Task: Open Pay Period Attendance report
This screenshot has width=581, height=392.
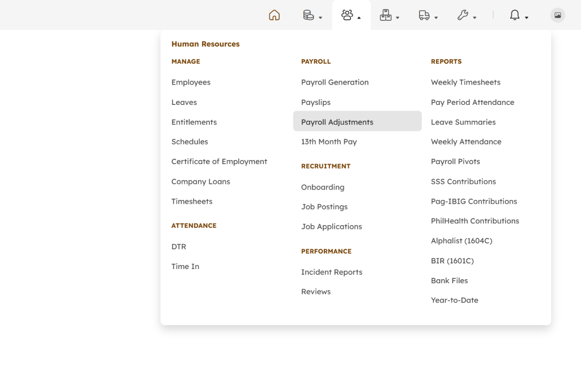Action: point(473,102)
